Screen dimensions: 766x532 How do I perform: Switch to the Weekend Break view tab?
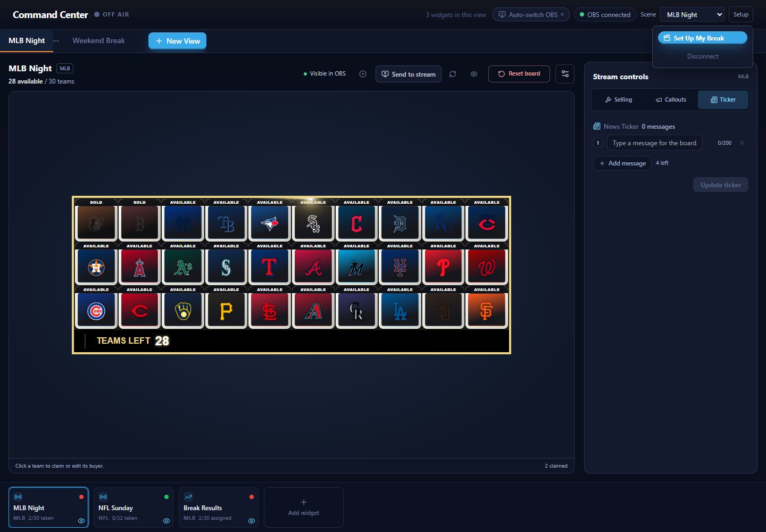(x=98, y=40)
